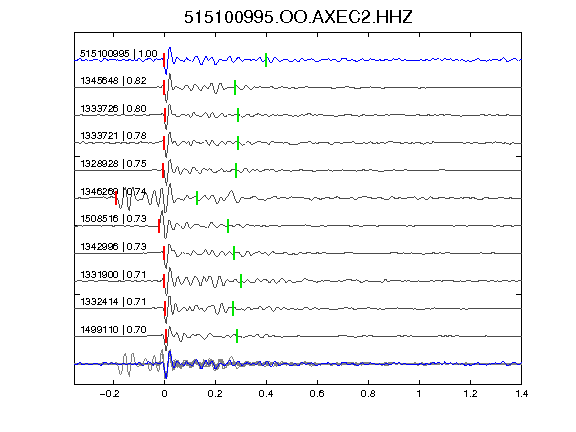Click the trace label 1328928 | 0.75
The height and width of the screenshot is (432, 576).
point(114,163)
